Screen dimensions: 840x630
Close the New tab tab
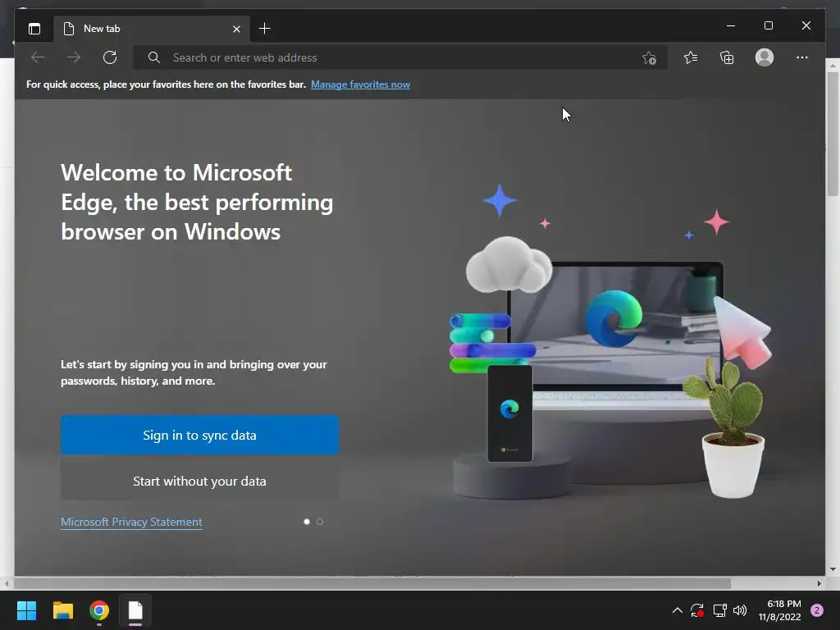[x=236, y=29]
